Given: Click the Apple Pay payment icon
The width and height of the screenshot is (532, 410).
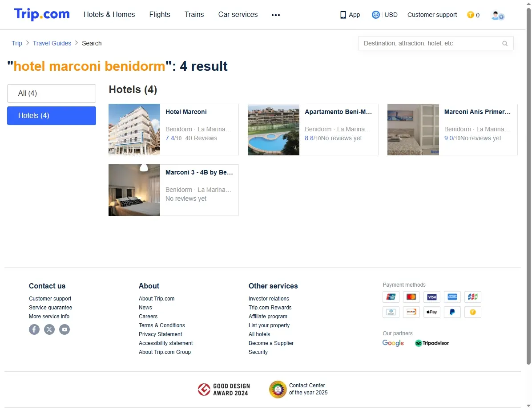Looking at the screenshot, I should point(431,312).
